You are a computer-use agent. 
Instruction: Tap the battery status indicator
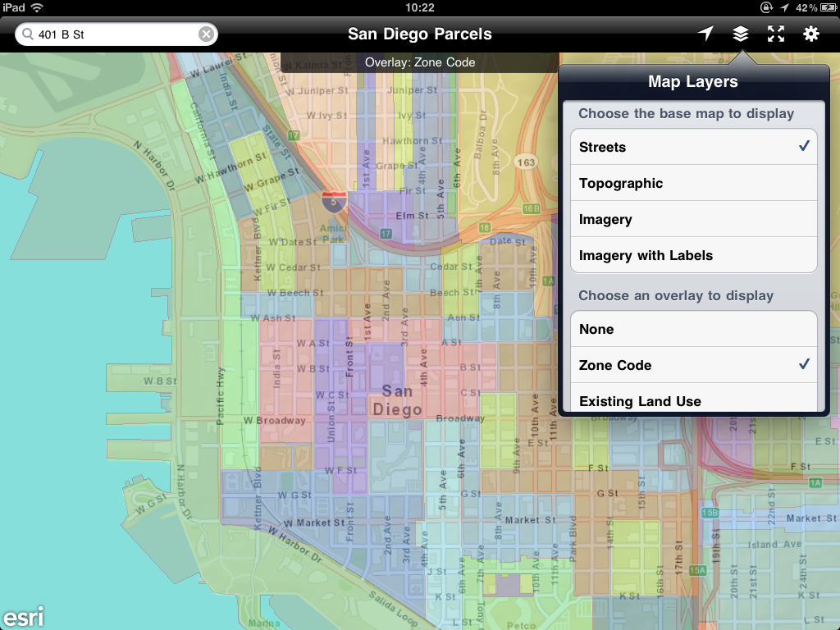tap(829, 7)
